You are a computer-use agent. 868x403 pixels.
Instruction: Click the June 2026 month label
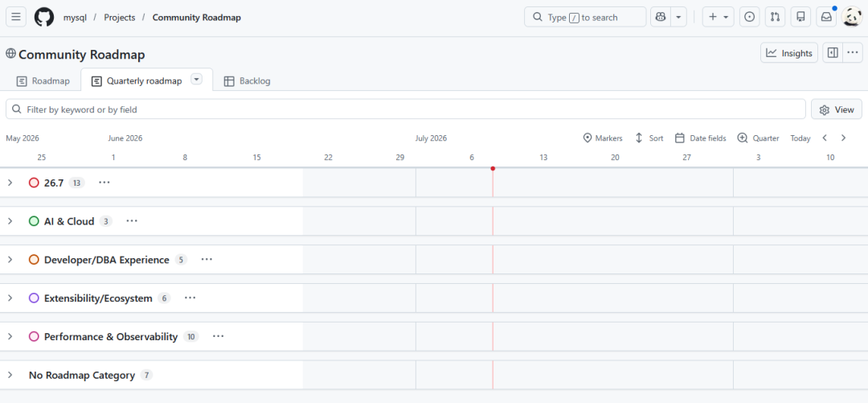125,138
